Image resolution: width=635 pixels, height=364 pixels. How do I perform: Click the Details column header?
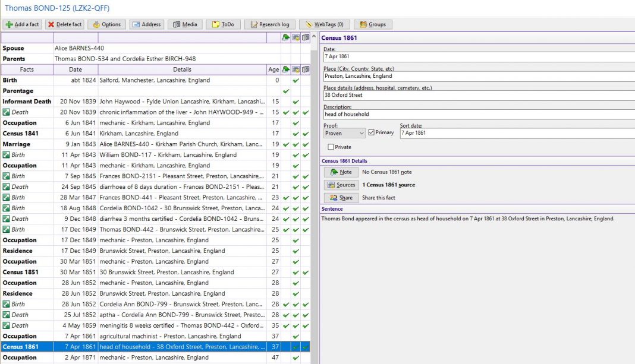click(183, 69)
